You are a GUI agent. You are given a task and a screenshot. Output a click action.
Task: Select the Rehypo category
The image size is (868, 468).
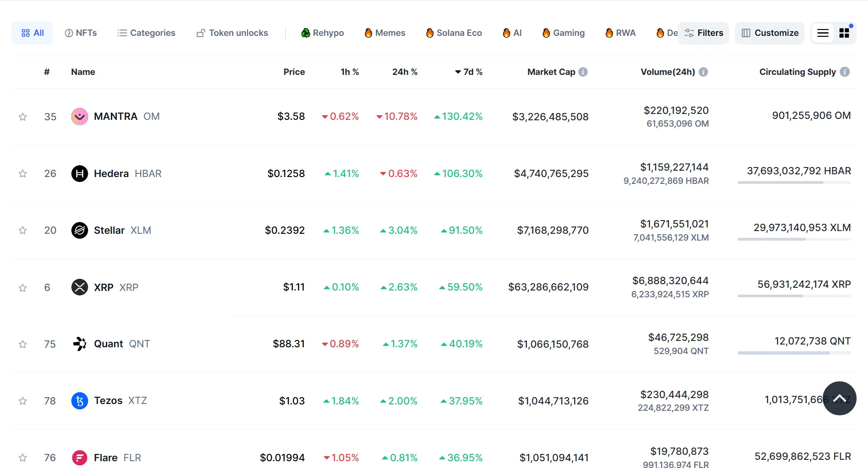click(x=322, y=33)
